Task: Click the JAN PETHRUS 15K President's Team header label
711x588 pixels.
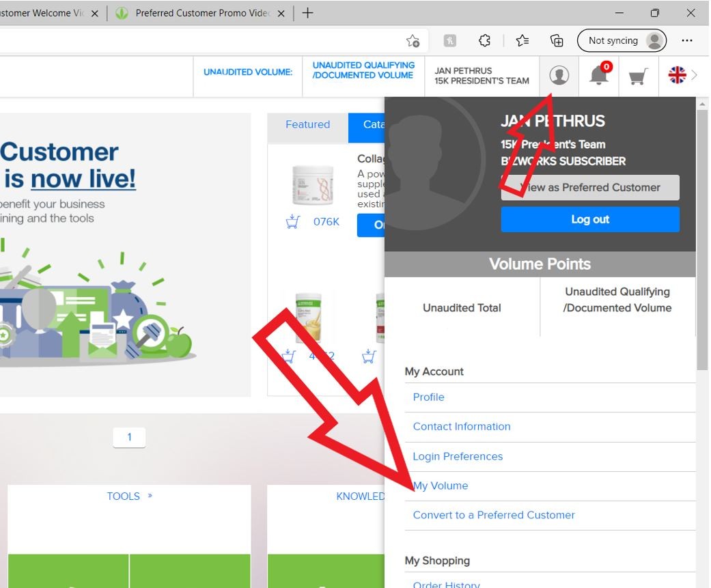Action: coord(482,76)
